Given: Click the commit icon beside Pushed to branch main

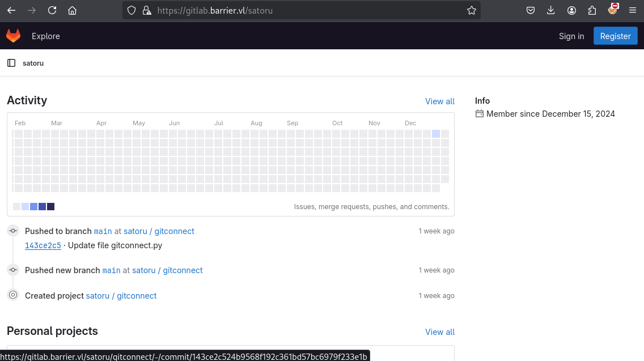Looking at the screenshot, I should [13, 231].
